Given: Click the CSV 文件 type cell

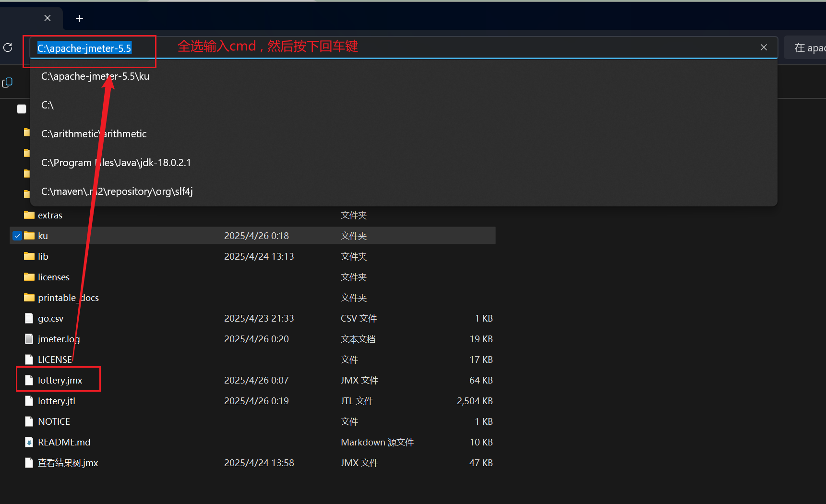Looking at the screenshot, I should [x=359, y=318].
